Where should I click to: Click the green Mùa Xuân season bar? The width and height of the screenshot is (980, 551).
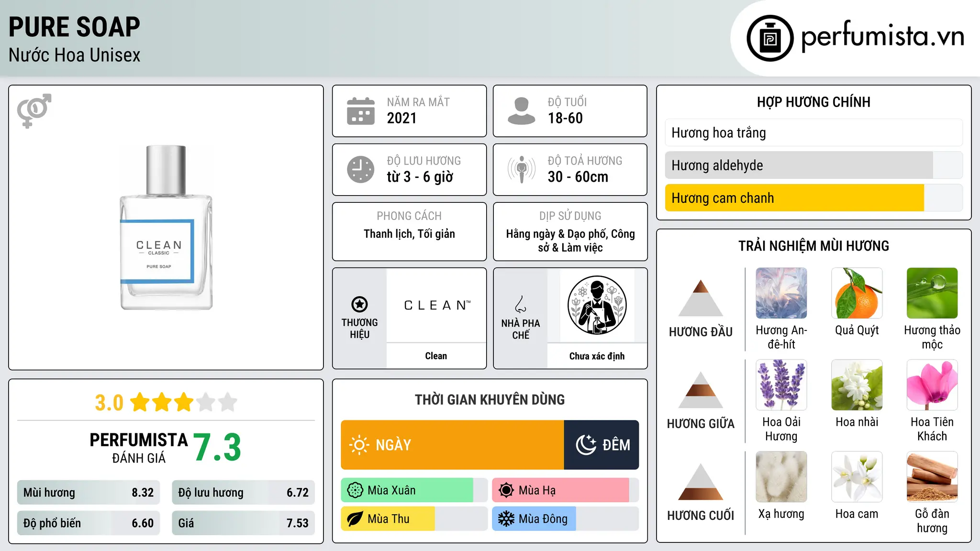point(407,490)
